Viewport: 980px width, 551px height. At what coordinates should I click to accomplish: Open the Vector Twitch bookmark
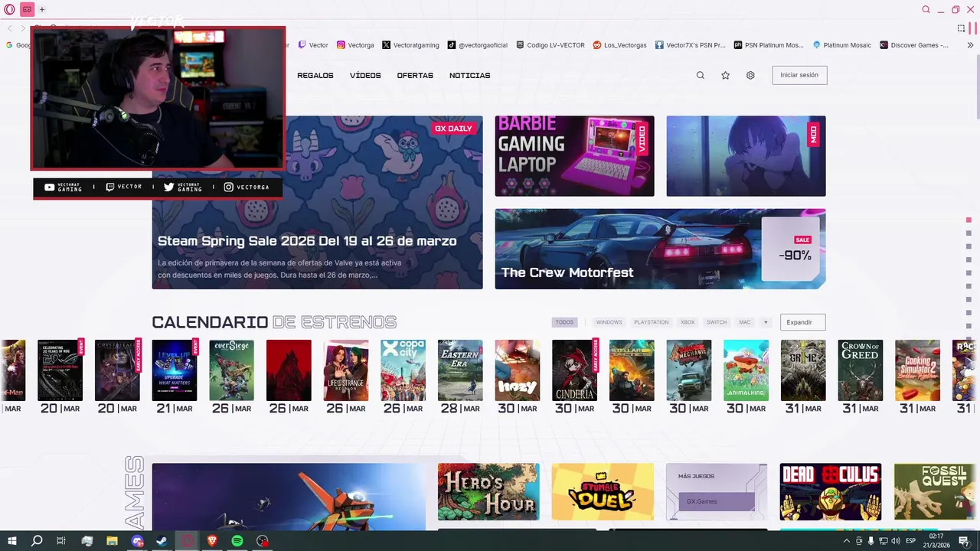pos(313,45)
